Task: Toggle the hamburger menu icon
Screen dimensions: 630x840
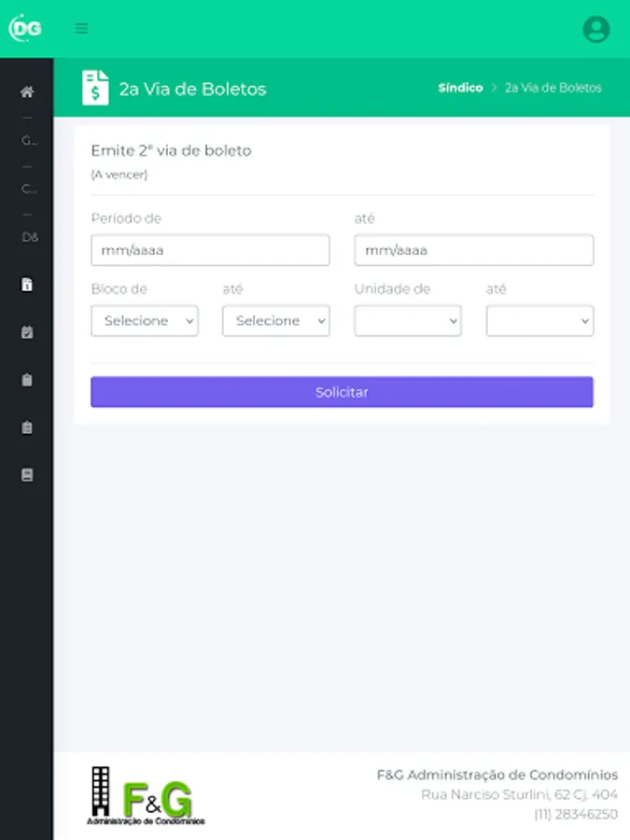Action: 81,28
